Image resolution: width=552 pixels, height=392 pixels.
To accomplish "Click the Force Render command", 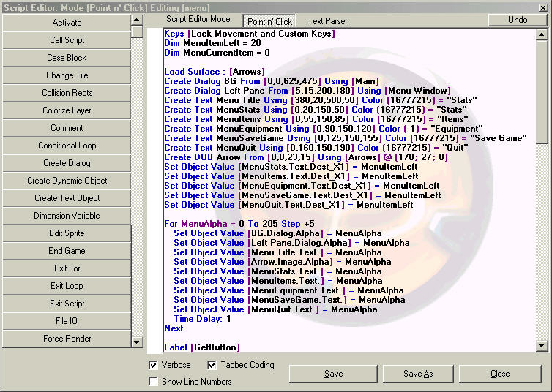I will coord(67,339).
